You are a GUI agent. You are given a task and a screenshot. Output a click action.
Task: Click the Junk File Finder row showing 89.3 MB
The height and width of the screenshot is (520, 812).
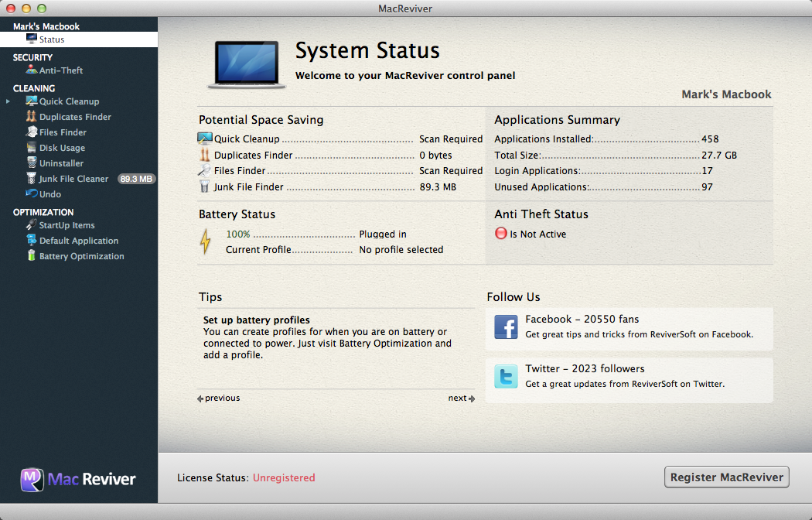coord(249,186)
